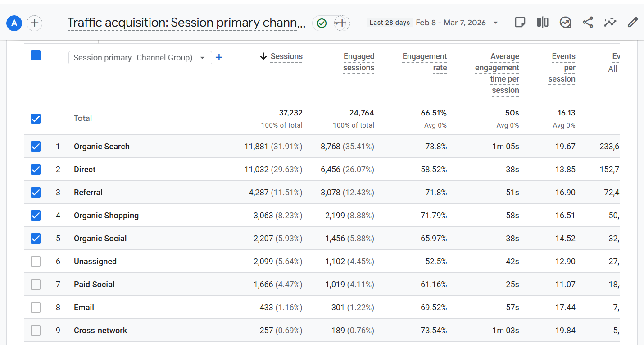Viewport: 644px width, 345px height.
Task: Open the report title filter plus dropdown
Action: (x=342, y=23)
